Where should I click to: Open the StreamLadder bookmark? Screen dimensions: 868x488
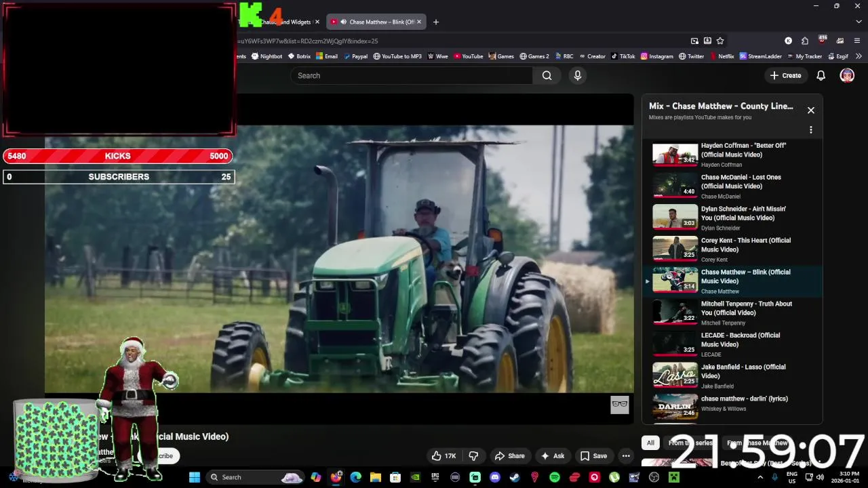(x=761, y=56)
